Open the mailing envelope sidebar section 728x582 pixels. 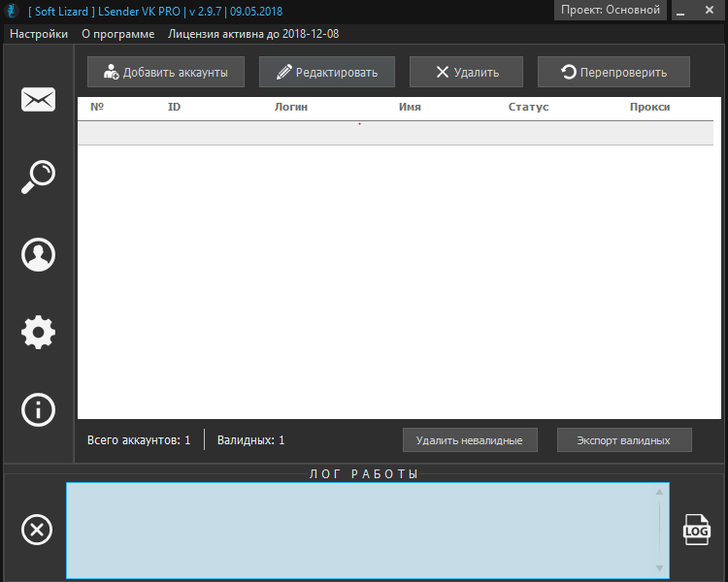(38, 99)
